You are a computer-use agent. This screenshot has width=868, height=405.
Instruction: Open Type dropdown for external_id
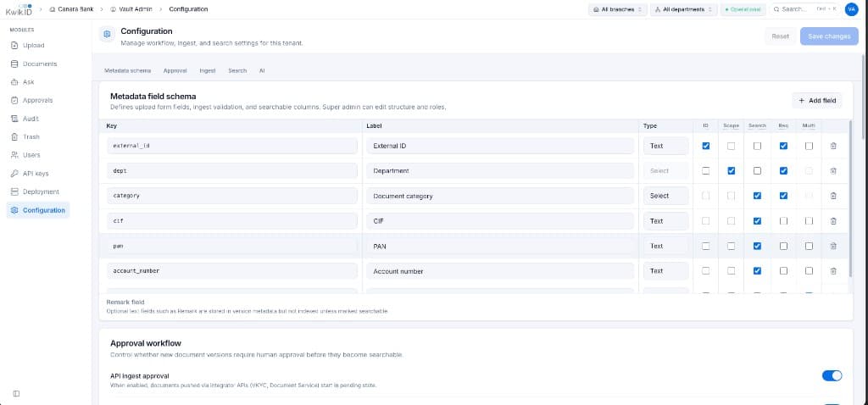(666, 146)
